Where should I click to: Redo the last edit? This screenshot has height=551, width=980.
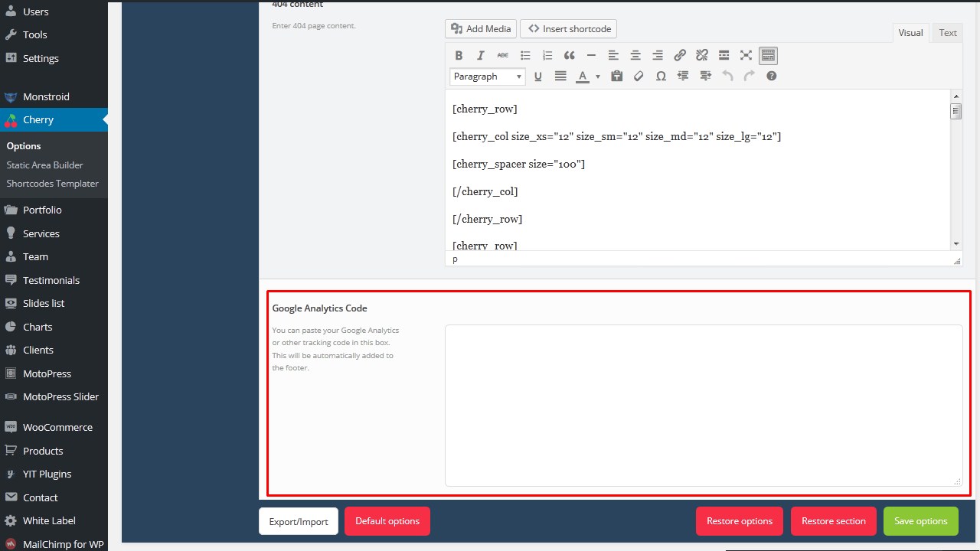[750, 76]
